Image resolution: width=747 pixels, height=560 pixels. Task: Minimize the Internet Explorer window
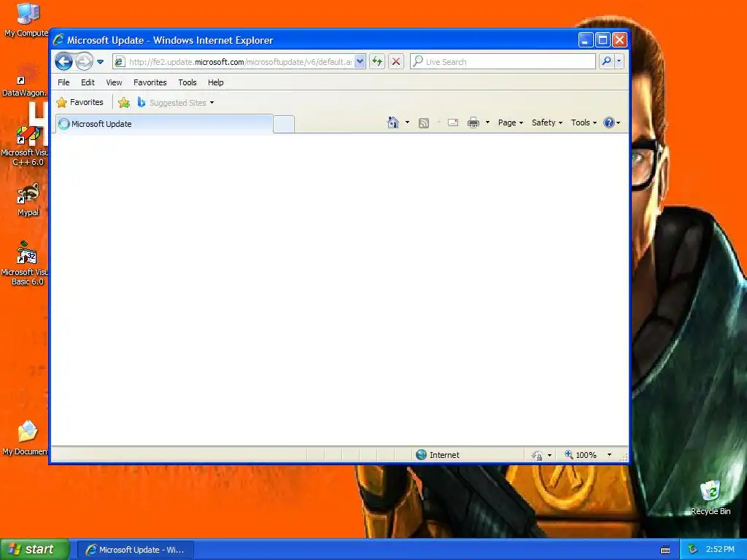pos(586,40)
